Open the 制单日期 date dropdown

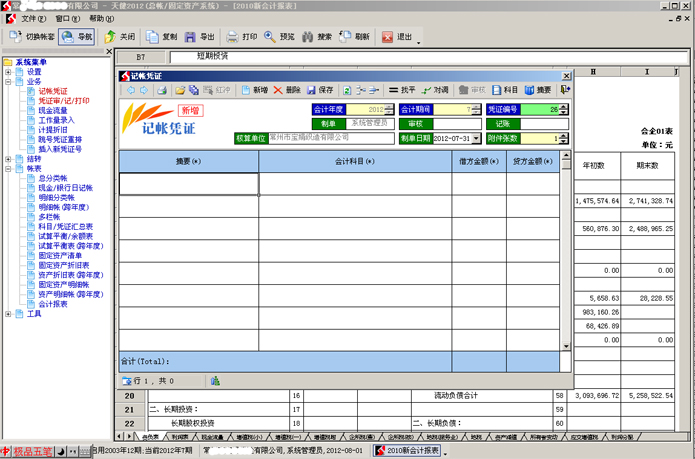[477, 139]
